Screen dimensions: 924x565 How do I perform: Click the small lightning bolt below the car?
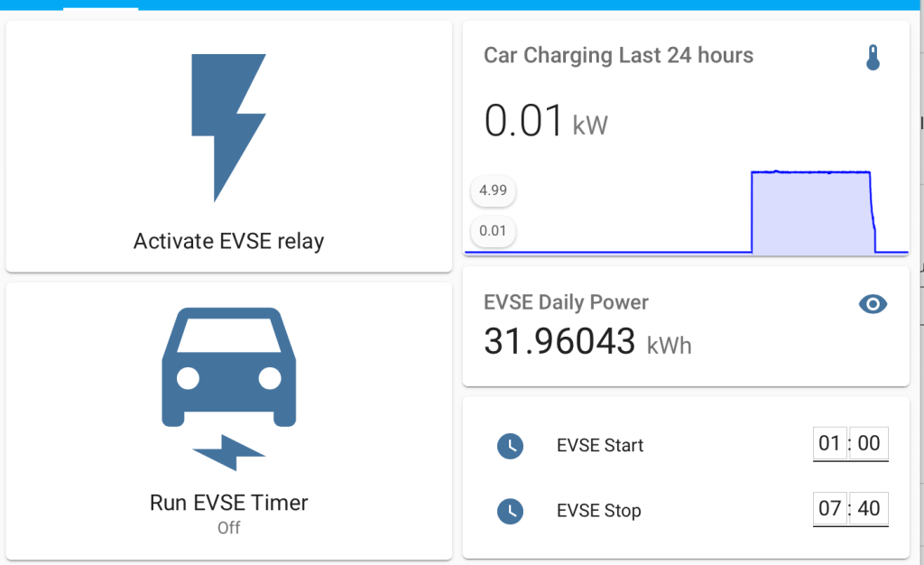point(228,452)
